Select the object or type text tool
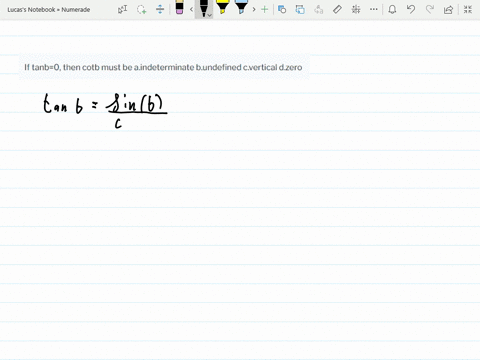Image resolution: width=480 pixels, height=360 pixels. [x=122, y=9]
